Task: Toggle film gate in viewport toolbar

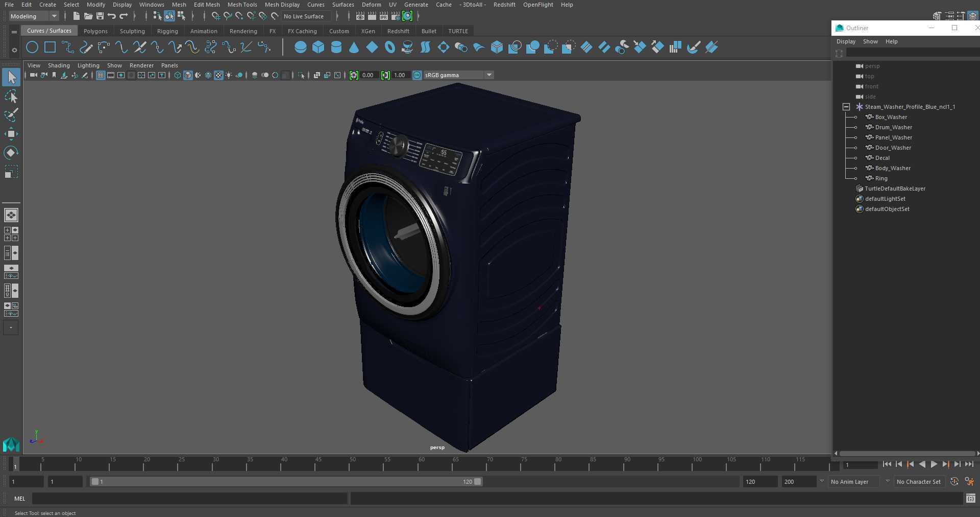Action: (x=111, y=75)
